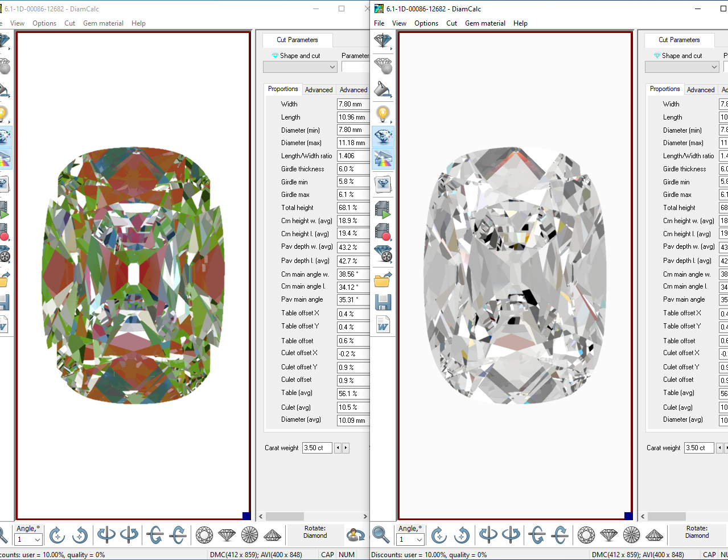Click the diamond-with-wheel icon in right window
This screenshot has height=560, width=728.
coord(382,254)
